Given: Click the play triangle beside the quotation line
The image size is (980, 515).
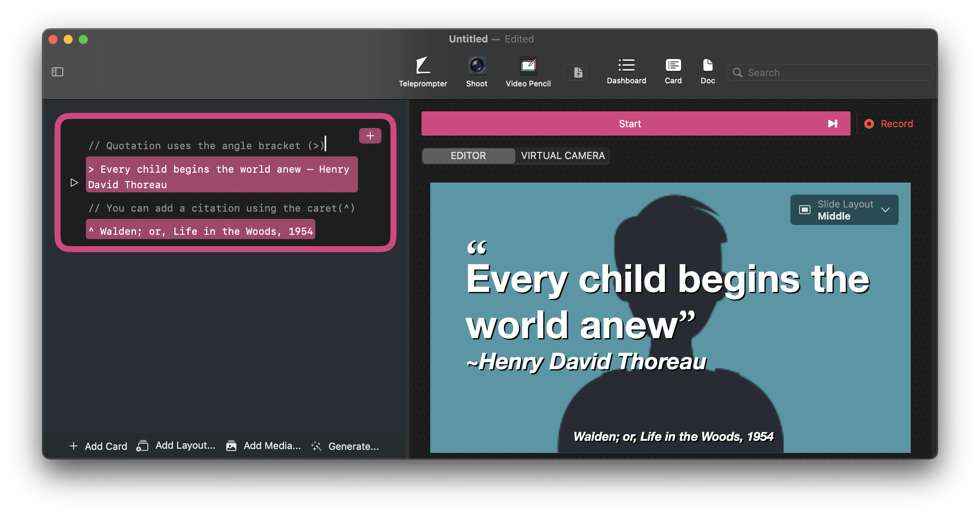Looking at the screenshot, I should [x=74, y=183].
